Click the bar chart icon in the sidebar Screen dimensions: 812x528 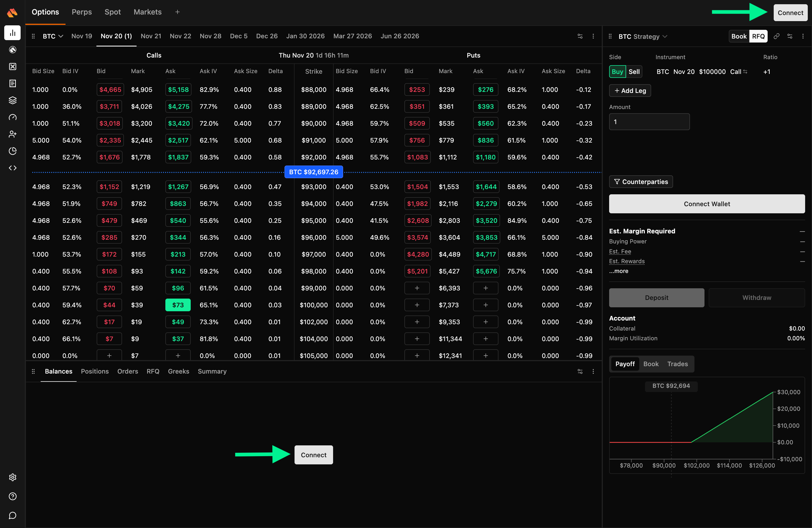13,33
